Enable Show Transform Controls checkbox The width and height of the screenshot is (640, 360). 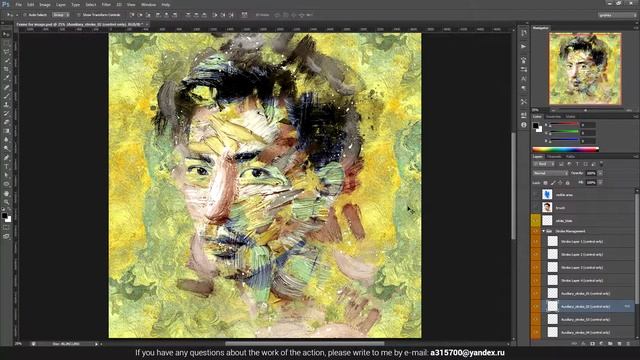point(79,15)
